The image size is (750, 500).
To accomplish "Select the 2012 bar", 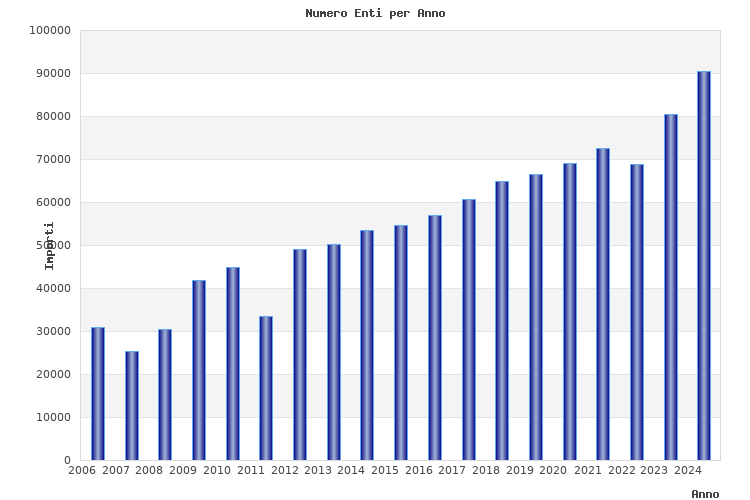I will pyautogui.click(x=300, y=355).
